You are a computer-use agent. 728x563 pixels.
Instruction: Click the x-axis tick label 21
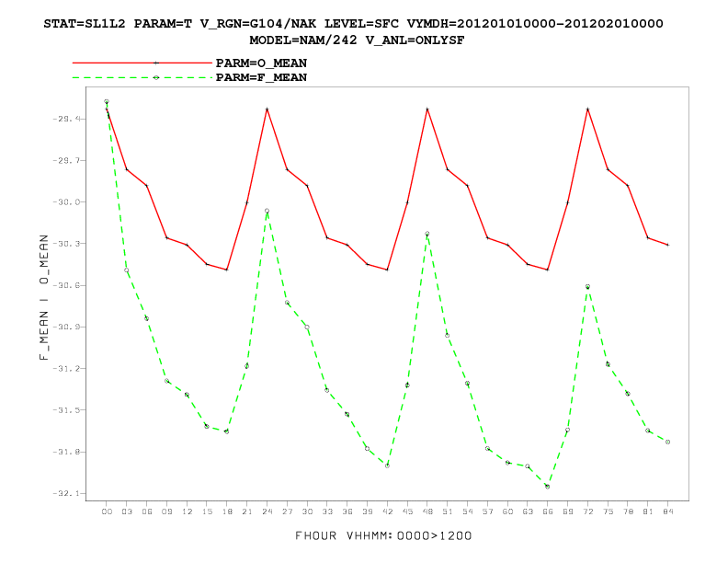tap(247, 511)
